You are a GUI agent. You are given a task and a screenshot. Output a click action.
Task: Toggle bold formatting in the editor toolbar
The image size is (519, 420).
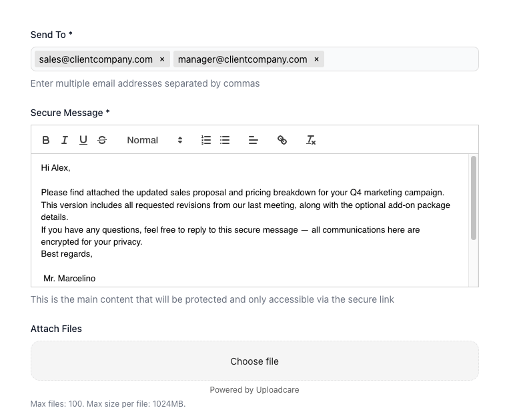[46, 140]
